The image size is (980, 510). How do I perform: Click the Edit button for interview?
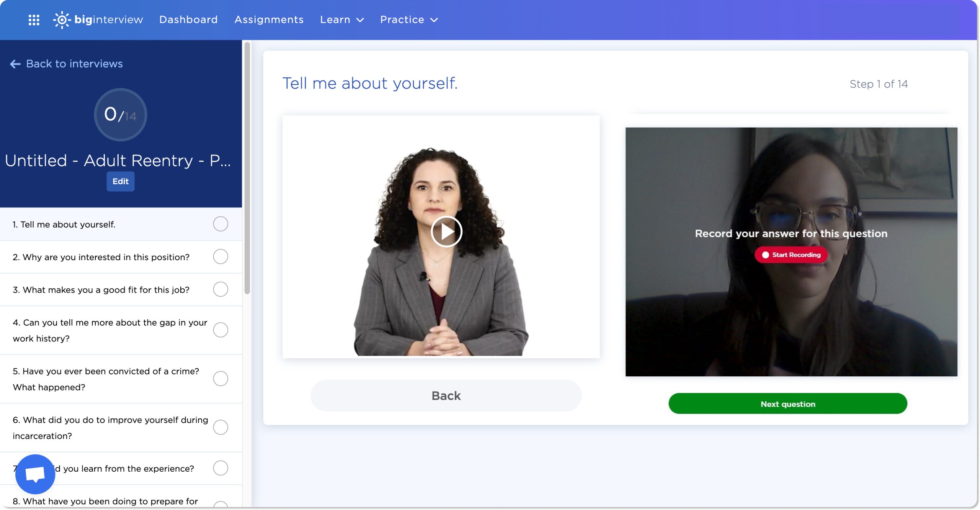(120, 182)
